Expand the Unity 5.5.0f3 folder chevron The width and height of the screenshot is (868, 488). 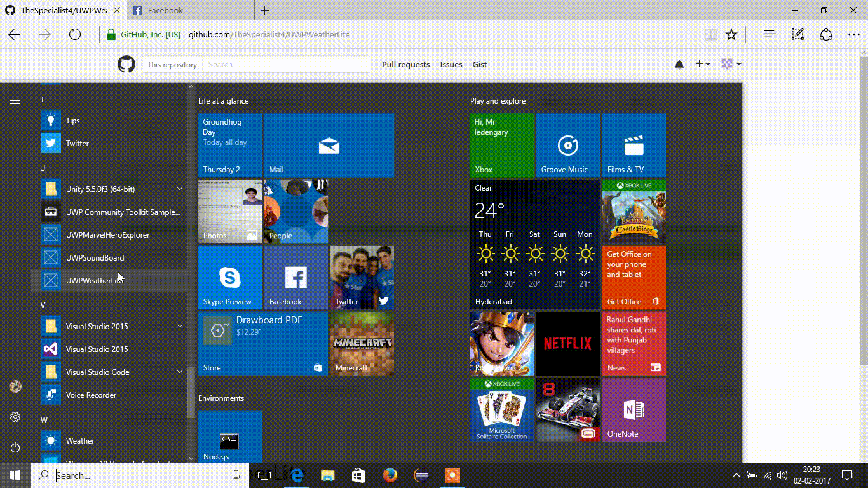[x=180, y=189]
